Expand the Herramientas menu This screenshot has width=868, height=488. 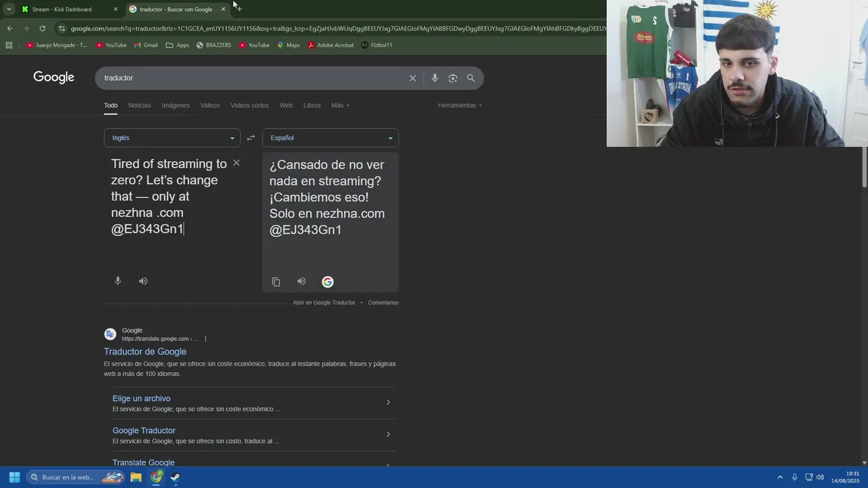click(x=460, y=105)
